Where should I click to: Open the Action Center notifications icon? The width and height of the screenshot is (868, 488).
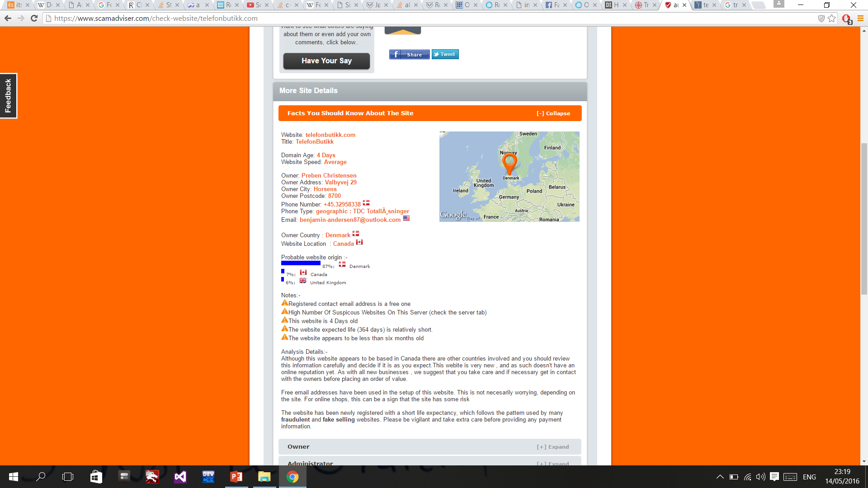[x=774, y=477]
